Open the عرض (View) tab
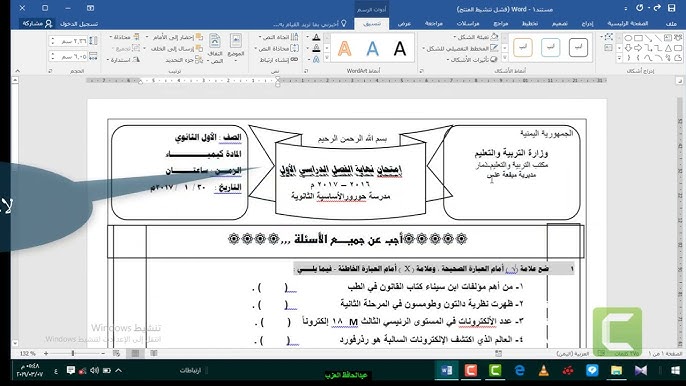This screenshot has height=386, width=686. point(404,24)
